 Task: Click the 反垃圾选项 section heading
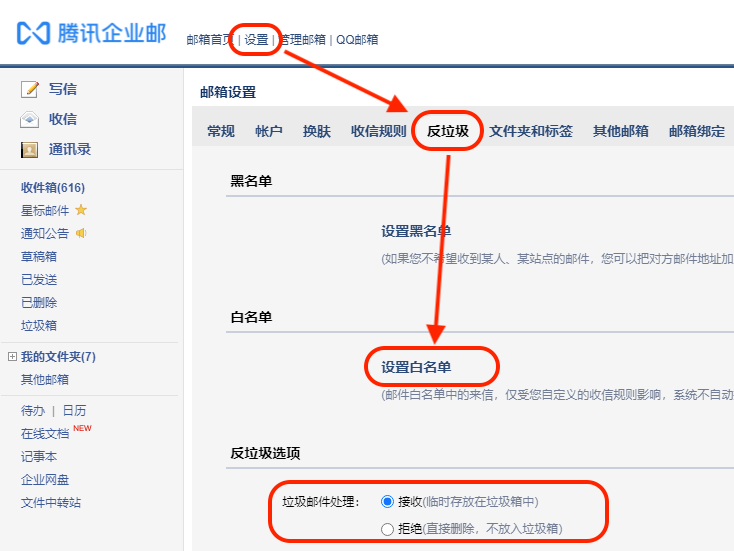point(265,453)
